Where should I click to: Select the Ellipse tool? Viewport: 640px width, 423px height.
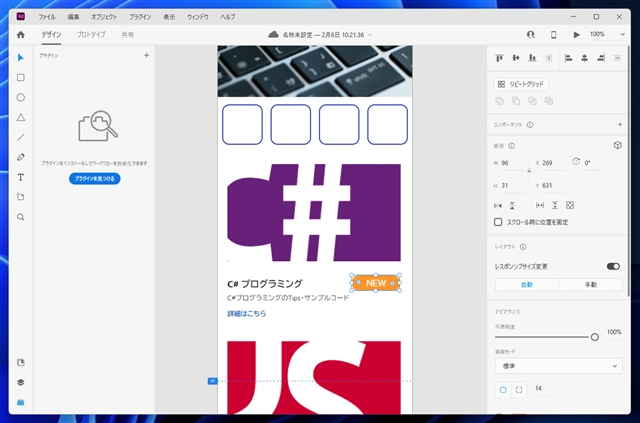tap(20, 97)
